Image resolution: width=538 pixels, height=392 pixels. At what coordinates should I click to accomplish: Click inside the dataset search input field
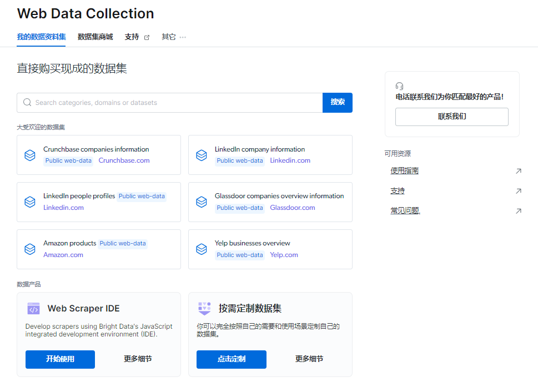coord(167,102)
